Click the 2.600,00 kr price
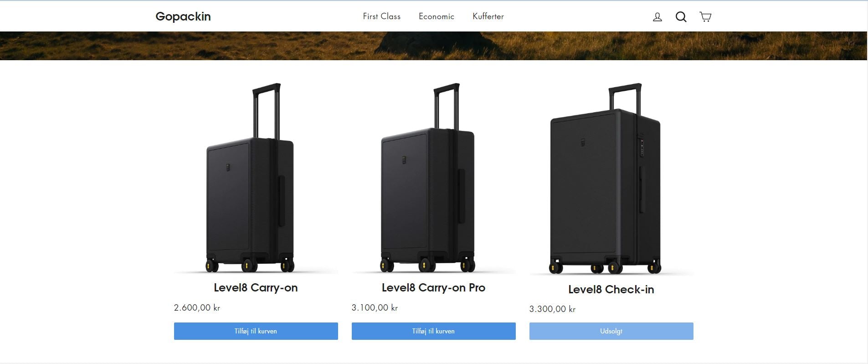Image resolution: width=868 pixels, height=364 pixels. [197, 308]
